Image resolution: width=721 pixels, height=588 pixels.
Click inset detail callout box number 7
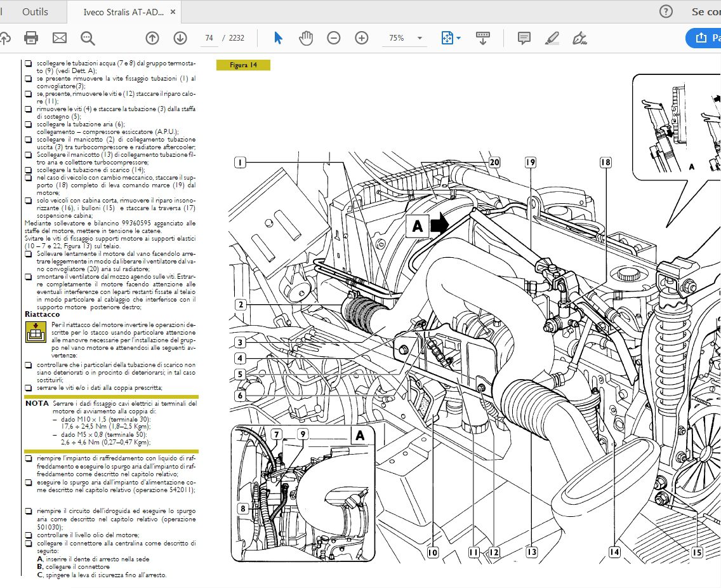tap(276, 434)
